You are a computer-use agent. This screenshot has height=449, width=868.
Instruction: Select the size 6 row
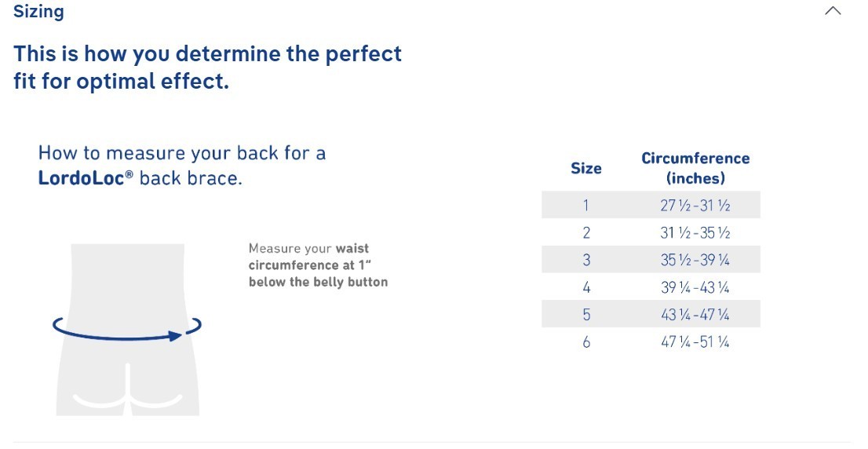[651, 341]
